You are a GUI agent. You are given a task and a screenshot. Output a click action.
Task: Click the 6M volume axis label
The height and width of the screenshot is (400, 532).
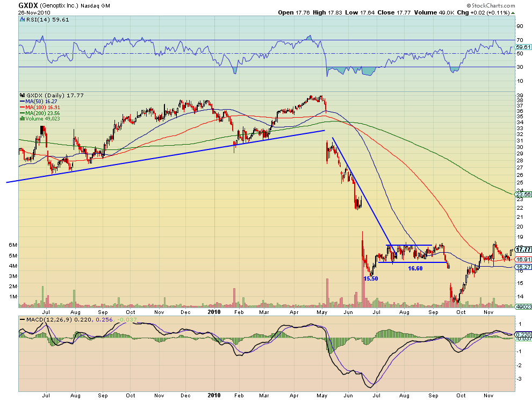click(13, 245)
